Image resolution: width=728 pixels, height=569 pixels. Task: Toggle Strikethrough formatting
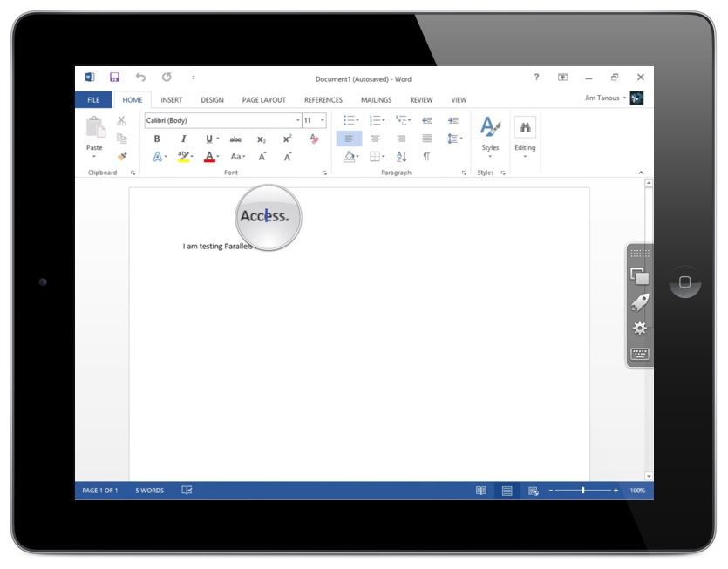click(235, 139)
